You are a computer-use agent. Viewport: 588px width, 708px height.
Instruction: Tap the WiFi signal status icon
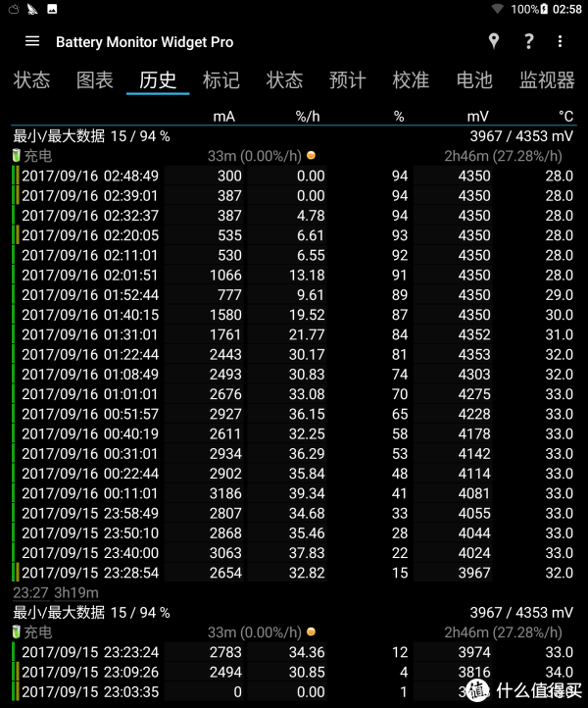[498, 9]
